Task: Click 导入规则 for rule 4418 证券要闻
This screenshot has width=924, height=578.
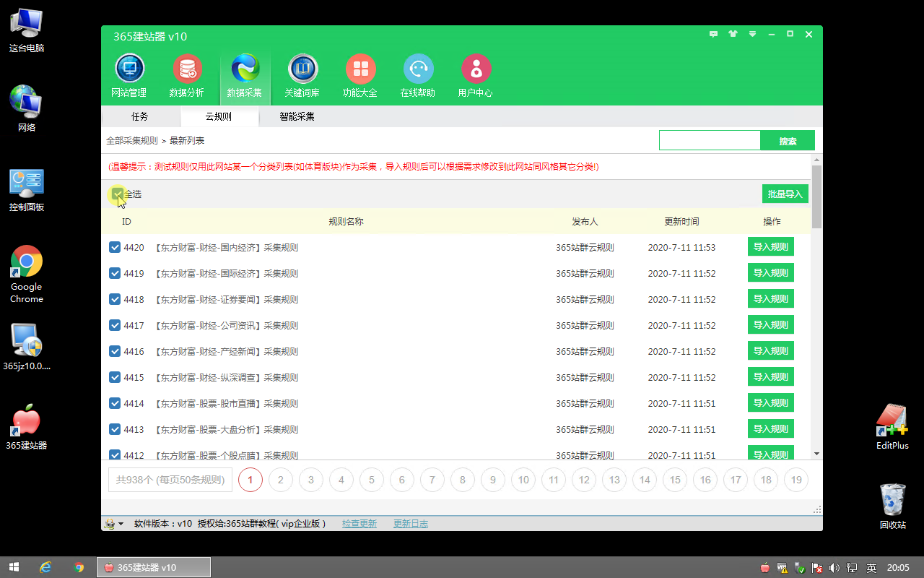Action: pyautogui.click(x=771, y=299)
